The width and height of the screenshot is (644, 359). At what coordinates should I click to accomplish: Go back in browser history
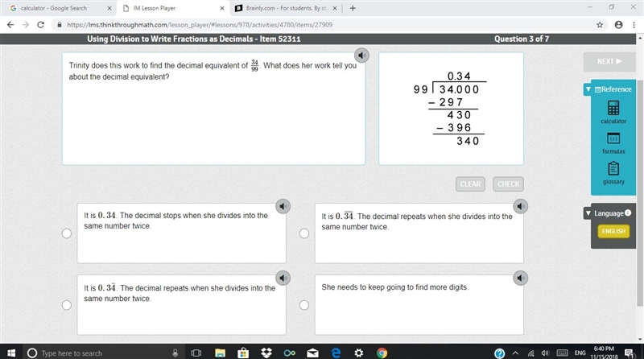[10, 25]
